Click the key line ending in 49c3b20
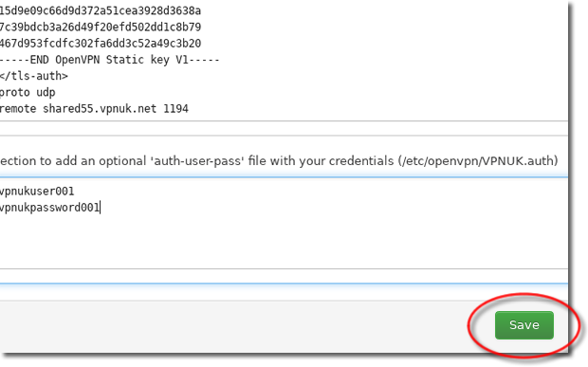The height and width of the screenshot is (367, 588). click(x=101, y=44)
